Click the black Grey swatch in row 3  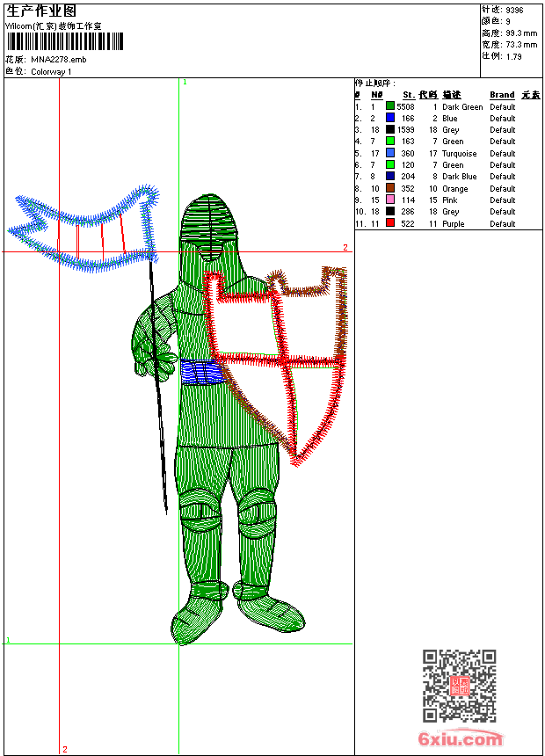pyautogui.click(x=390, y=129)
